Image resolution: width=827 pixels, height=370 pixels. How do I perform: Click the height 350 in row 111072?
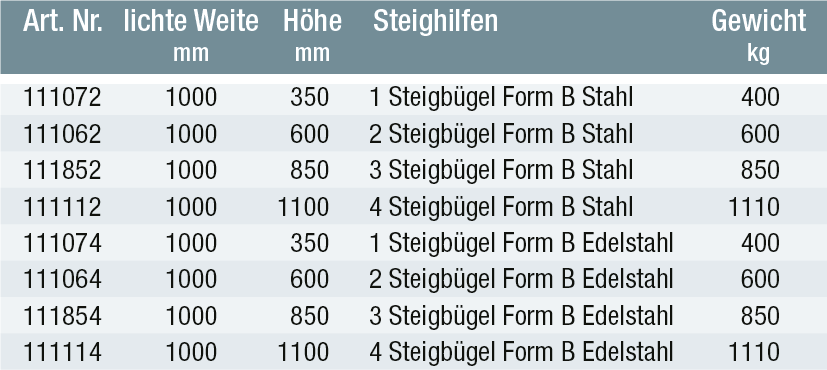point(310,98)
